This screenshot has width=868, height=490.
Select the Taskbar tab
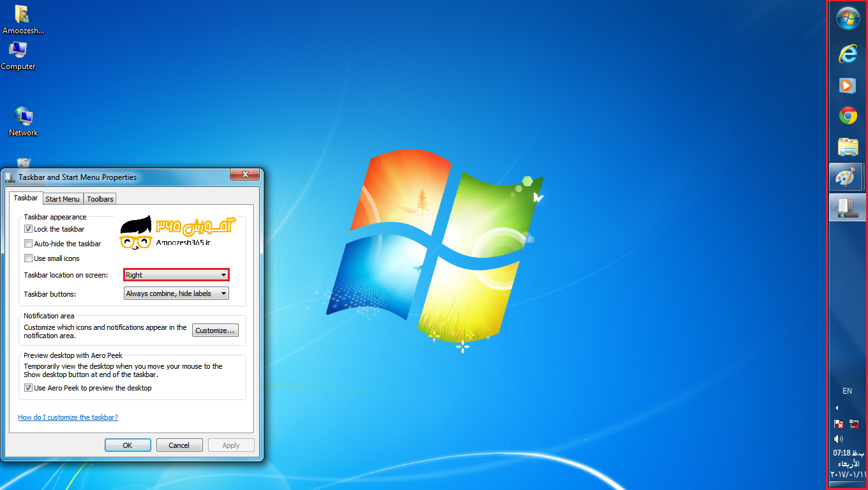(26, 198)
